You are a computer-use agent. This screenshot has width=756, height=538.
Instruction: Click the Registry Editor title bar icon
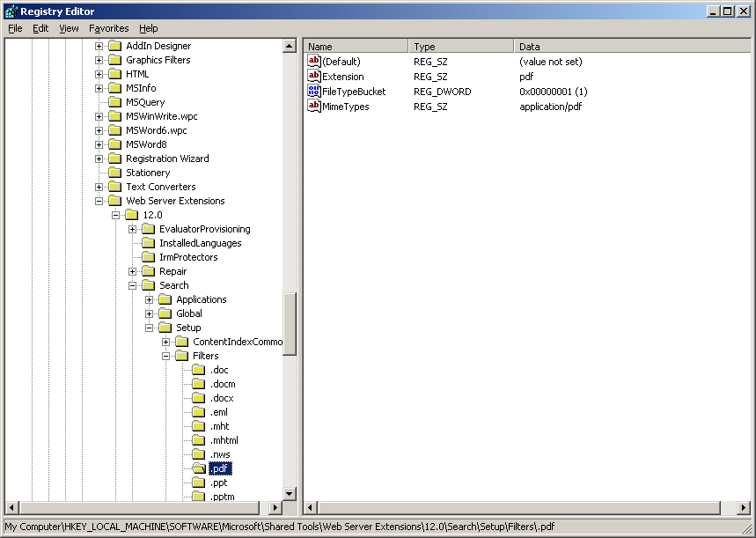(11, 11)
